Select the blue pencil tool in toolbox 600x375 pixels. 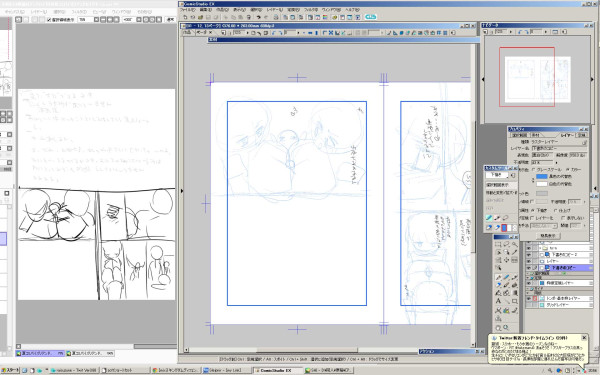pos(506,277)
